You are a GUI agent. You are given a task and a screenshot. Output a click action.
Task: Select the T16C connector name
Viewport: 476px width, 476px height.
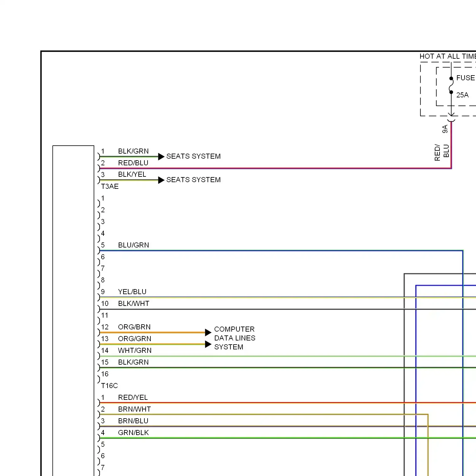pos(109,386)
